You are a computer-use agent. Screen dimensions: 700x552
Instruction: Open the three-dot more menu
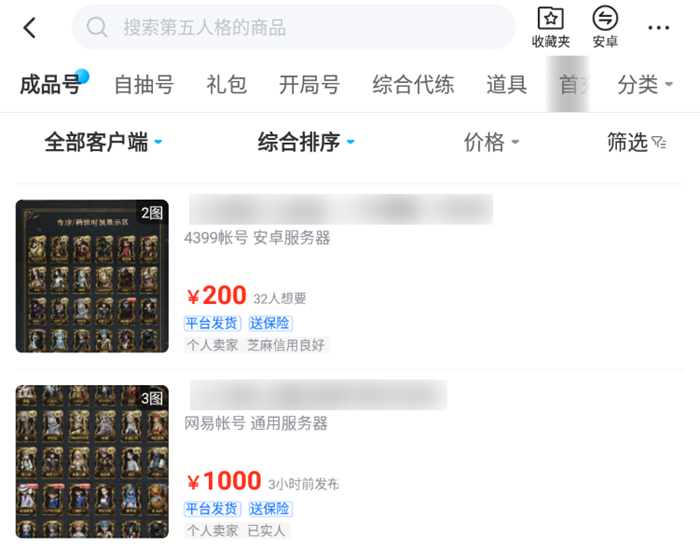658,28
